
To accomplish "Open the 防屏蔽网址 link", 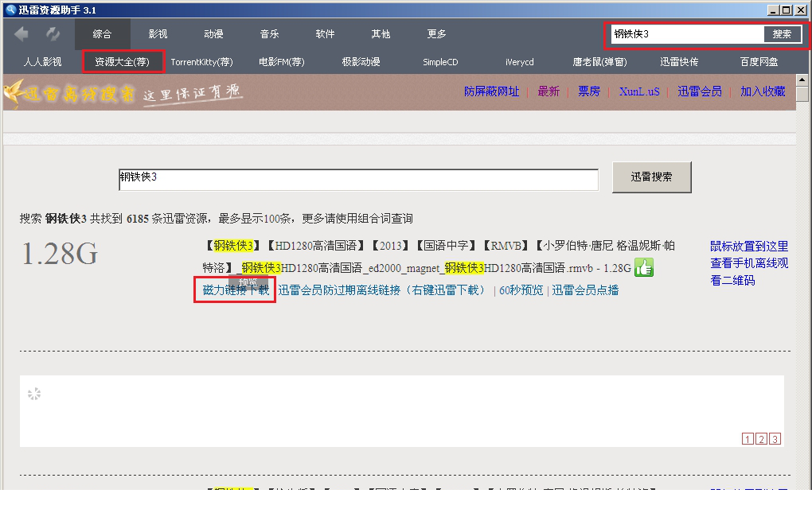I will point(491,91).
